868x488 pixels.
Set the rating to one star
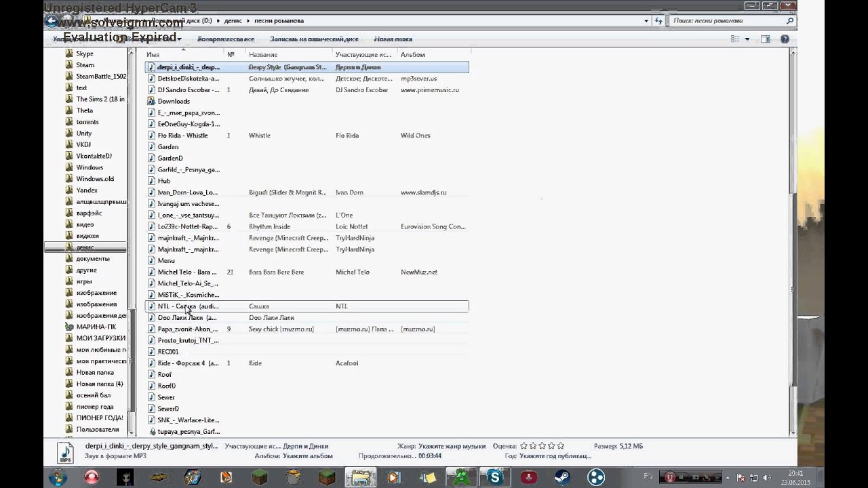524,446
